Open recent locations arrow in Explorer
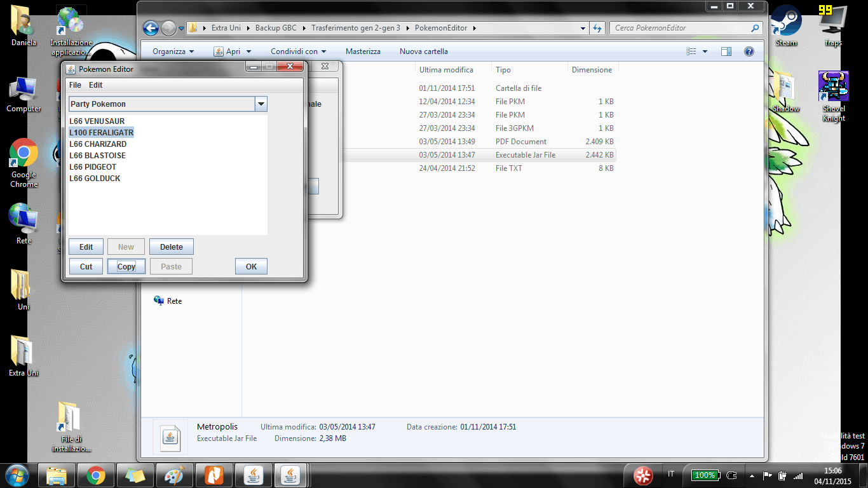 pyautogui.click(x=181, y=28)
